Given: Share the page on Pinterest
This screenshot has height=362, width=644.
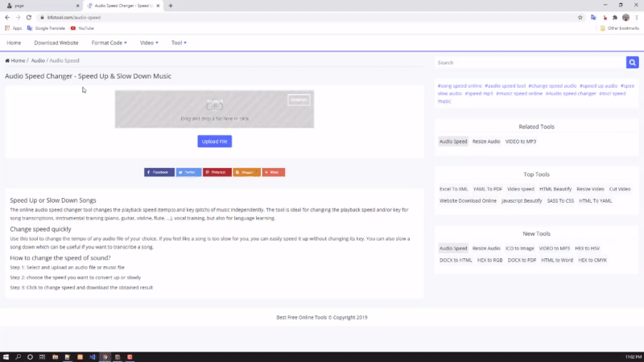Looking at the screenshot, I should (217, 172).
